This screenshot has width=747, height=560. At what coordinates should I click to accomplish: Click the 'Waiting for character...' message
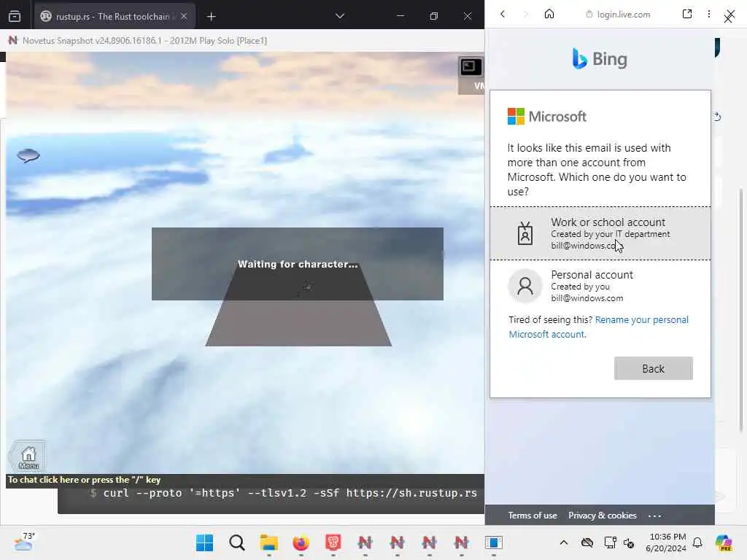click(x=298, y=264)
